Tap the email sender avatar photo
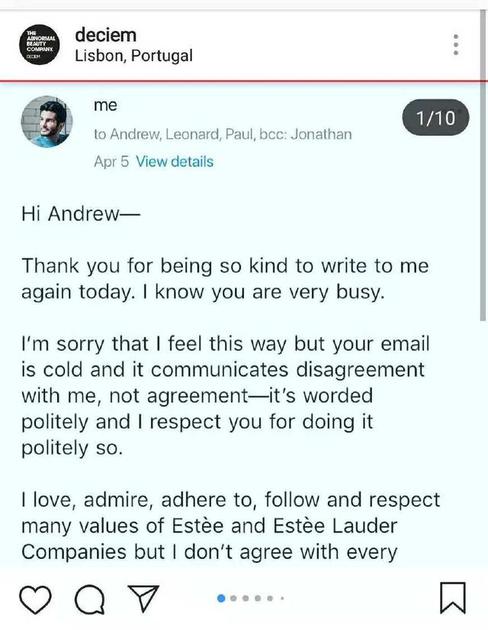This screenshot has height=630, width=488. click(47, 121)
